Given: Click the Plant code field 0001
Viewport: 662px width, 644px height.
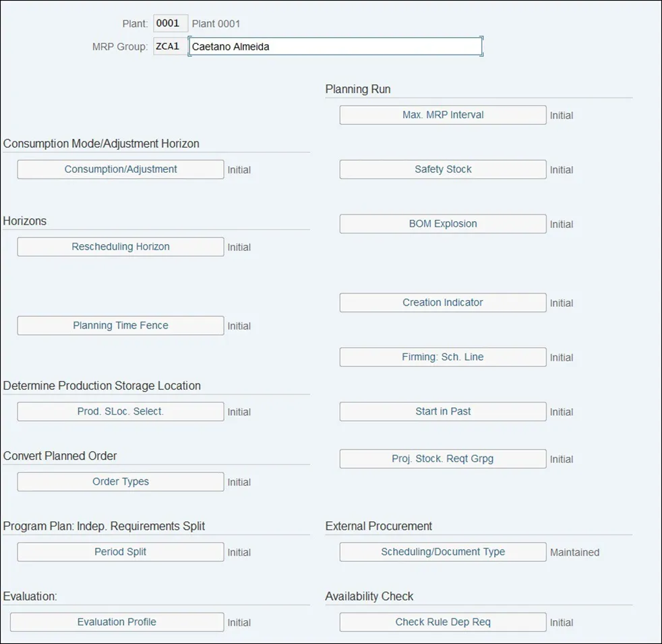Looking at the screenshot, I should point(170,24).
